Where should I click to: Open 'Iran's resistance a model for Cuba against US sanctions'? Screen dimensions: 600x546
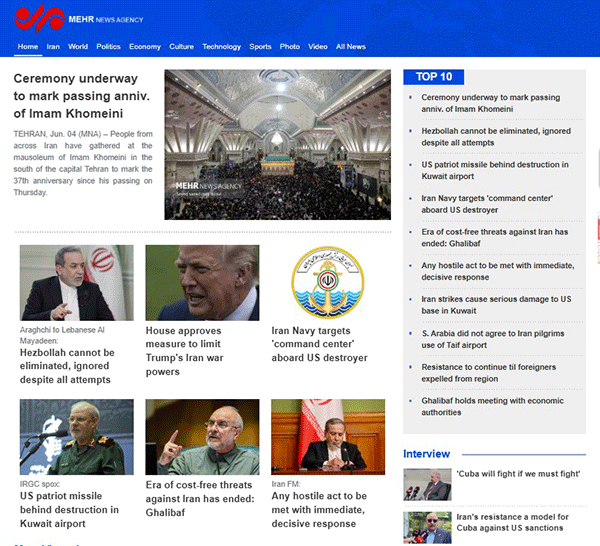point(512,522)
